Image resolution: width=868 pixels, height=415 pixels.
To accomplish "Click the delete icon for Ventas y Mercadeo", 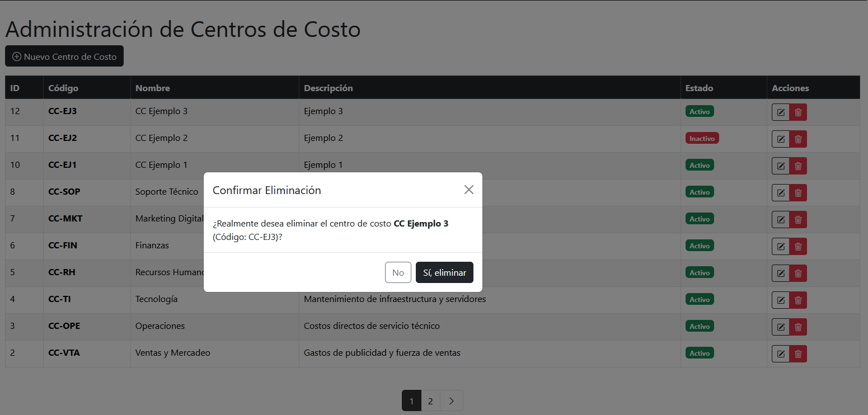I will pyautogui.click(x=798, y=353).
